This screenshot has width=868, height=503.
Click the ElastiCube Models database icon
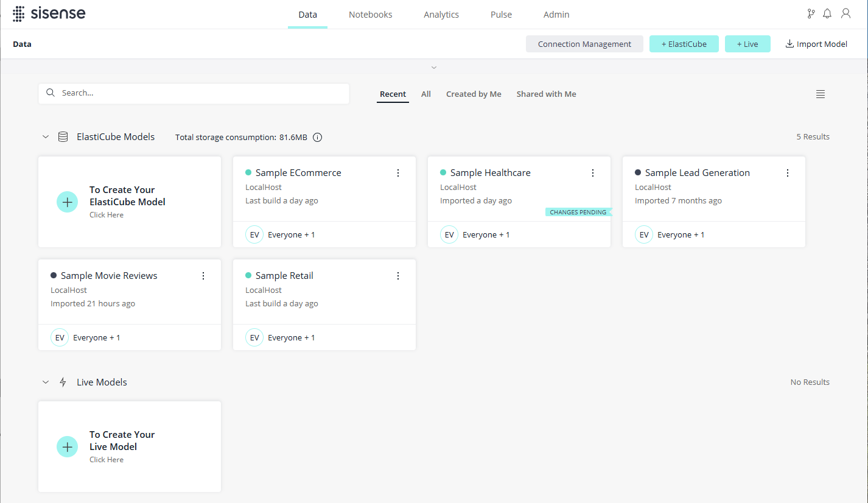63,137
